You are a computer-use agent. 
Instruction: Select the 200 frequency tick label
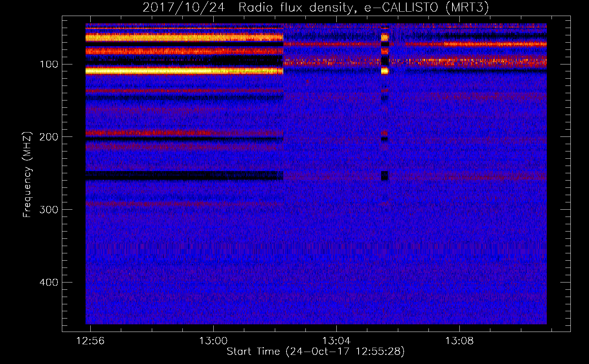48,137
